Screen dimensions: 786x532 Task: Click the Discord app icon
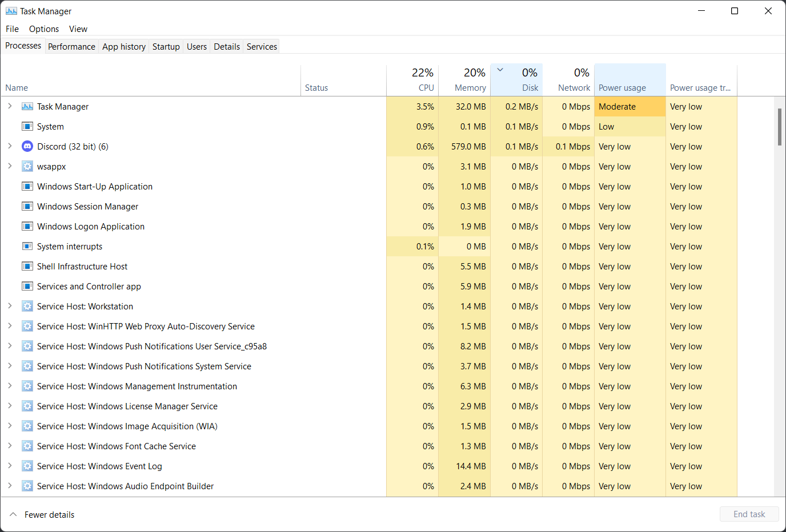tap(27, 146)
